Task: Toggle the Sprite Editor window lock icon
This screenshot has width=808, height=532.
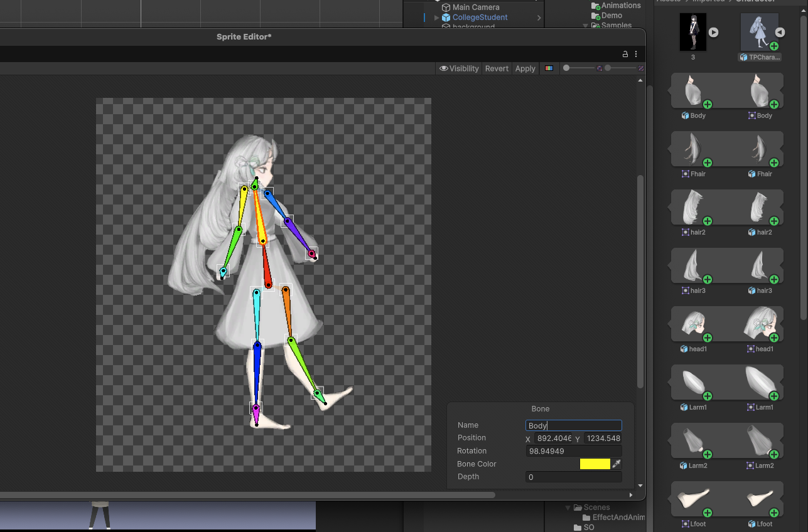Action: pyautogui.click(x=625, y=54)
